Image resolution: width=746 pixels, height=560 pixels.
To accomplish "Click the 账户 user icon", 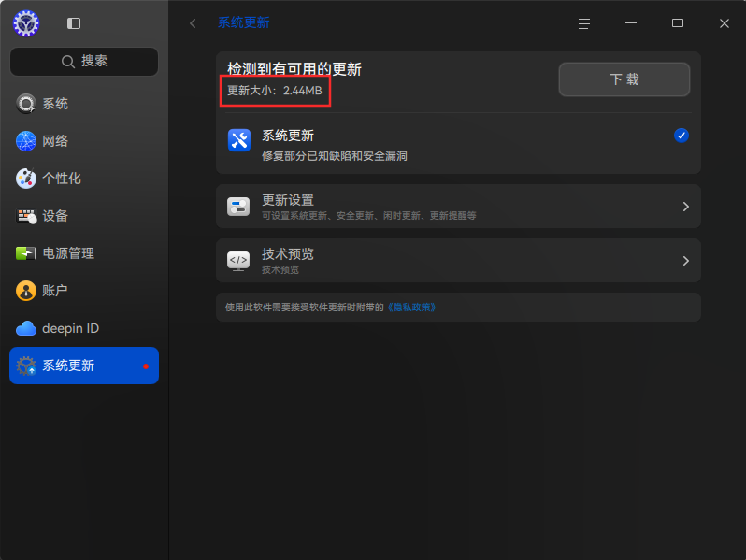I will [x=25, y=291].
